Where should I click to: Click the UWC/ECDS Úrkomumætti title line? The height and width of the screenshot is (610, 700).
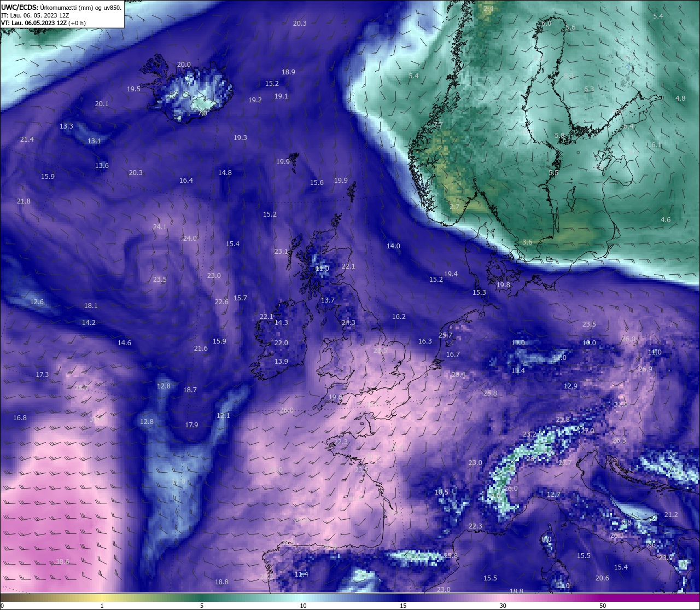click(61, 7)
